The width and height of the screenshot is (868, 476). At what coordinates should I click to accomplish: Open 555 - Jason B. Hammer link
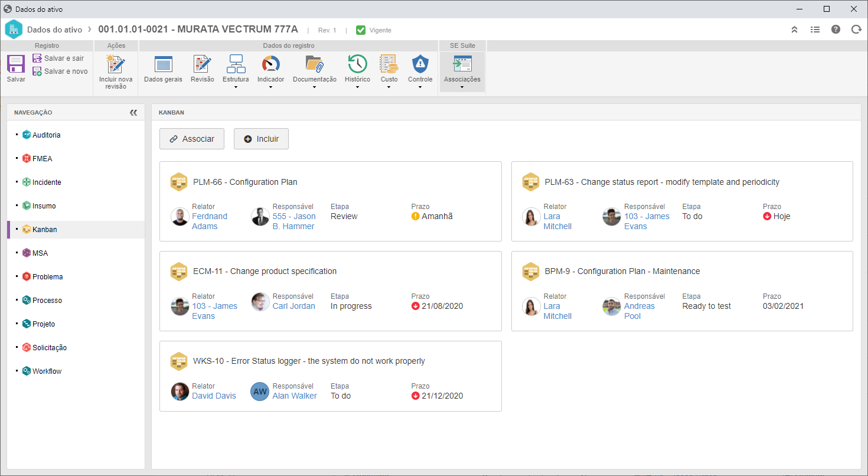tap(294, 221)
